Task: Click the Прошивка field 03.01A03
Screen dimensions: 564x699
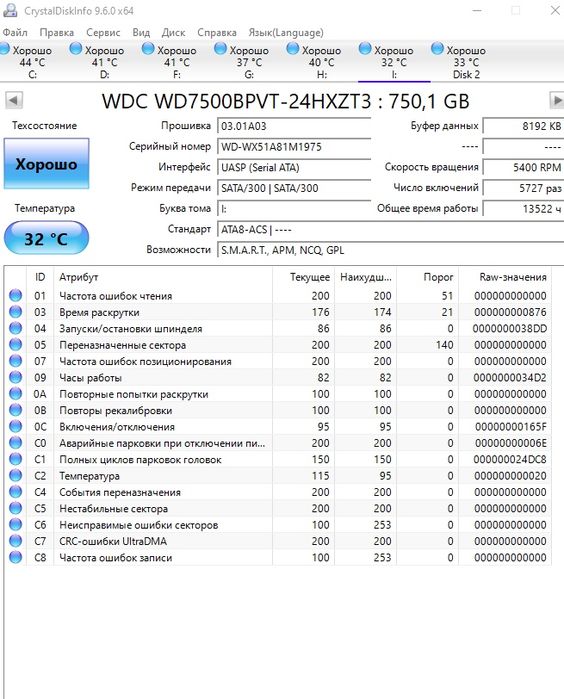Action: point(294,126)
